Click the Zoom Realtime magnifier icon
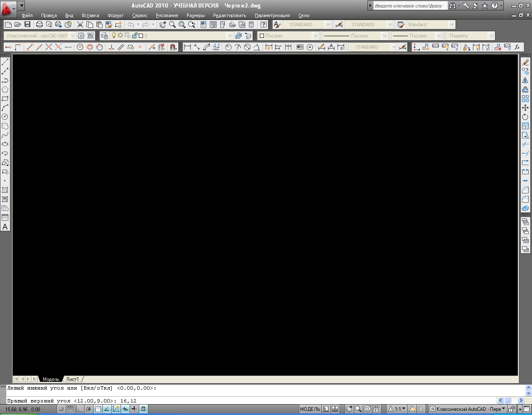Image resolution: width=532 pixels, height=415 pixels. [172, 25]
